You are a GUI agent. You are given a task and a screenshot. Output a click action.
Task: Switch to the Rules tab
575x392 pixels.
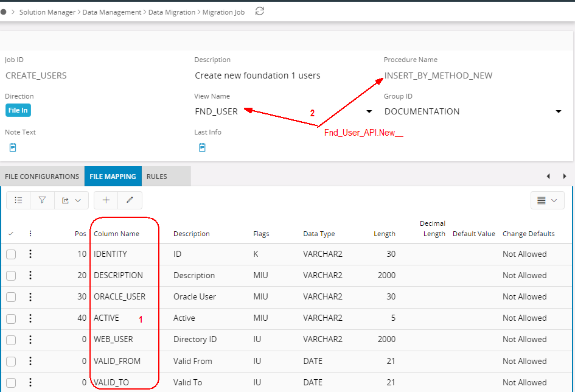tap(157, 177)
